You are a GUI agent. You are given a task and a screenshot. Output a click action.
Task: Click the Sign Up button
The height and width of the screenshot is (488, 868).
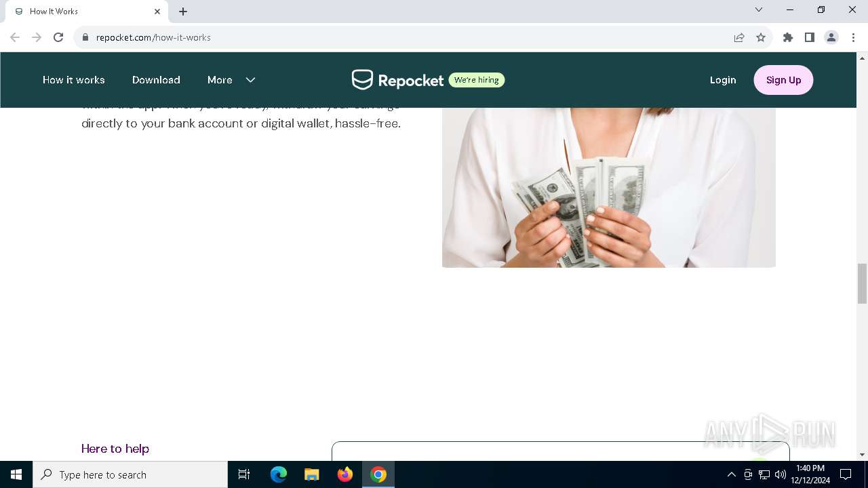(783, 80)
